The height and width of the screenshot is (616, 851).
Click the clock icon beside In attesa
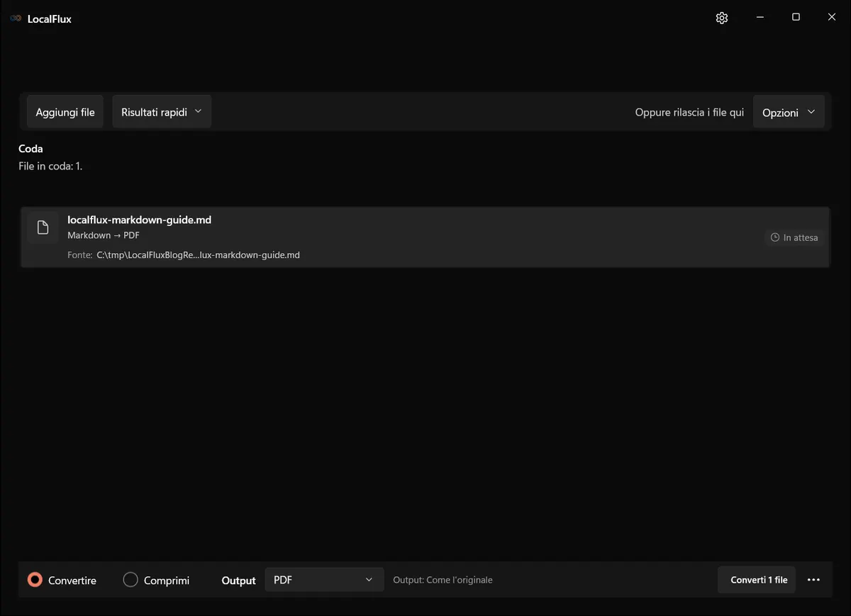coord(775,237)
